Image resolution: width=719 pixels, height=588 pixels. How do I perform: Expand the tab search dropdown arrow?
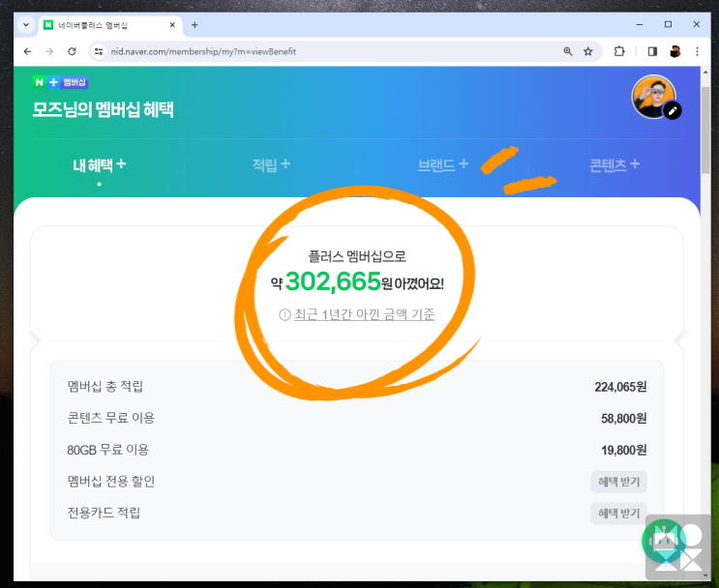tap(26, 25)
